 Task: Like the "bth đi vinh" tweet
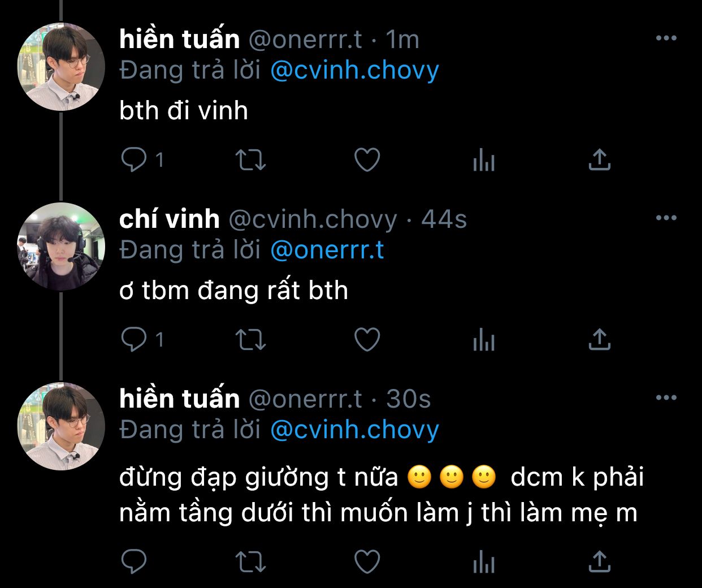367,160
